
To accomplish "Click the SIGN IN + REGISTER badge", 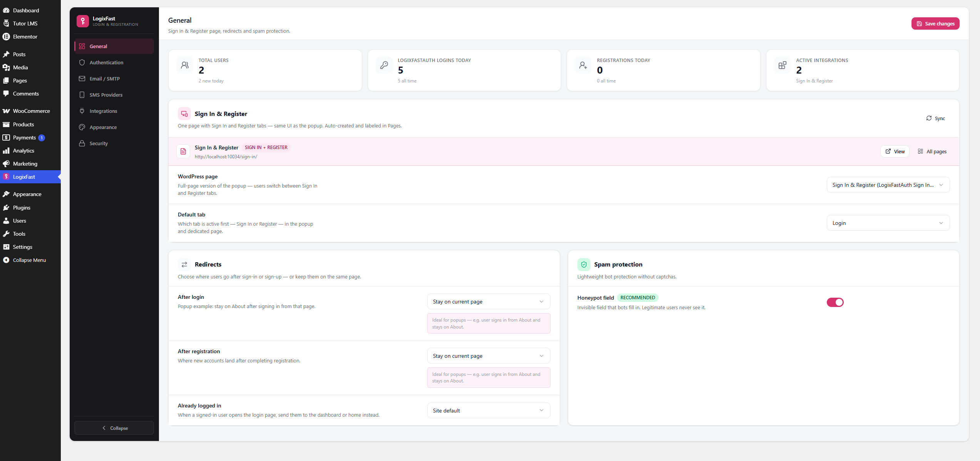I will click(266, 148).
